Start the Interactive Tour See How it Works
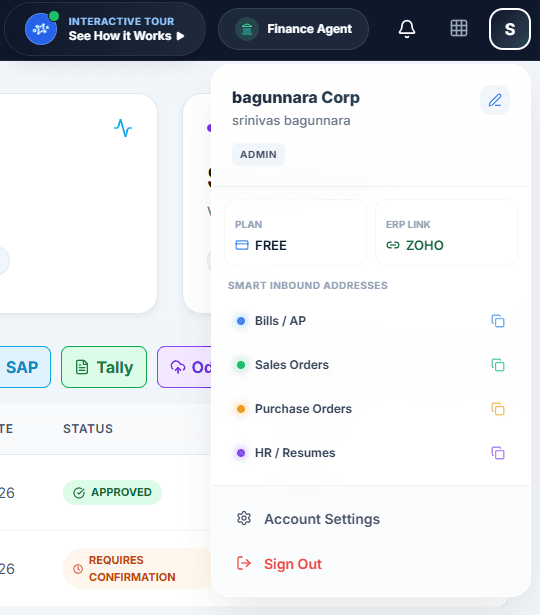 click(x=105, y=29)
